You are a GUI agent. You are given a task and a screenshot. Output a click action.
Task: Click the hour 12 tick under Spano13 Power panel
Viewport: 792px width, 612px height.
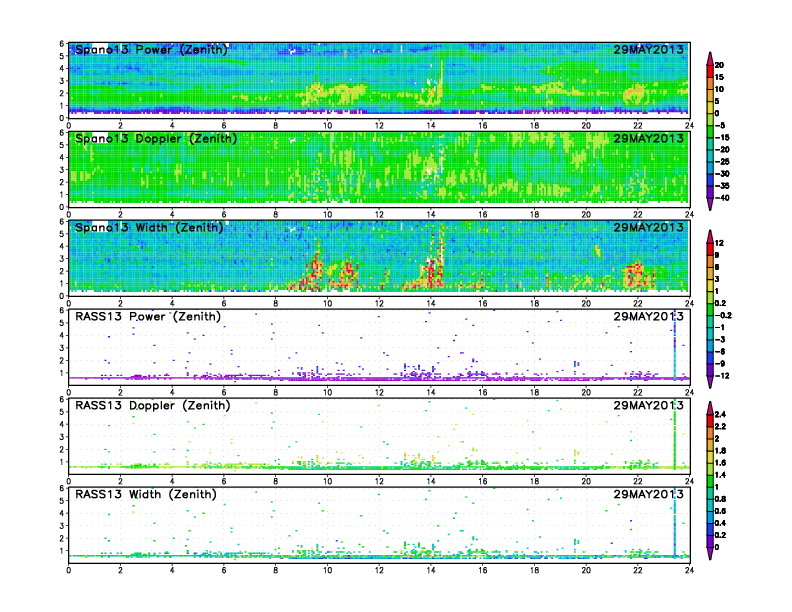[x=379, y=125]
